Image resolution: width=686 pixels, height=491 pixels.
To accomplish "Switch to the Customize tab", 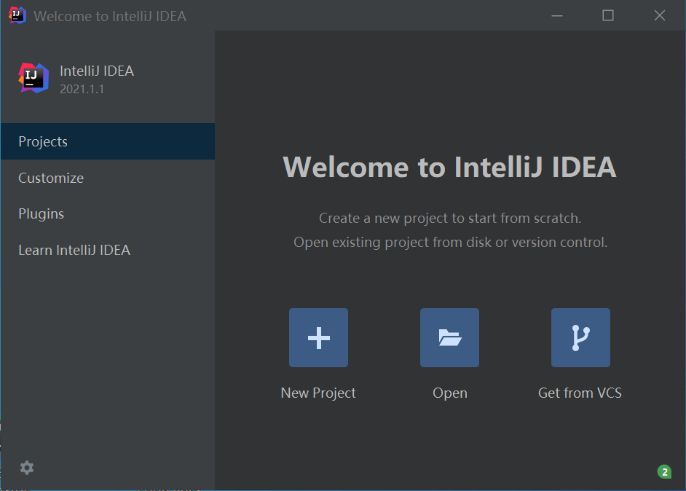I will pyautogui.click(x=108, y=178).
